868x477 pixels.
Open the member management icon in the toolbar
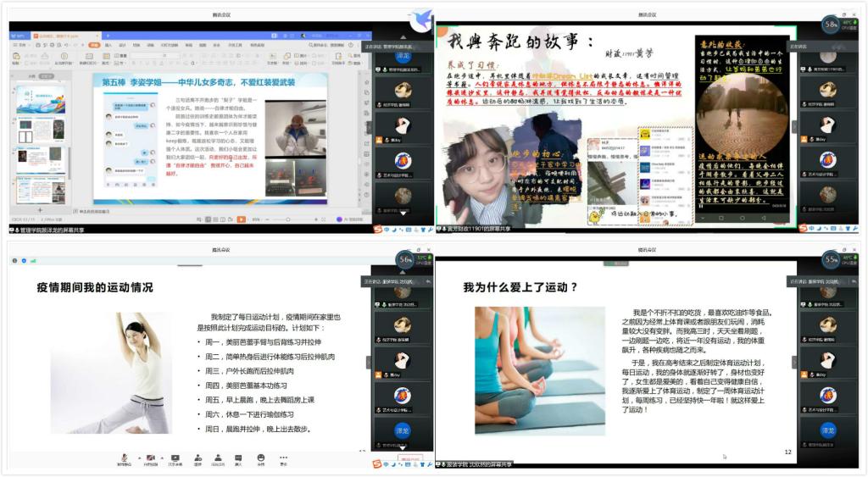pos(218,458)
